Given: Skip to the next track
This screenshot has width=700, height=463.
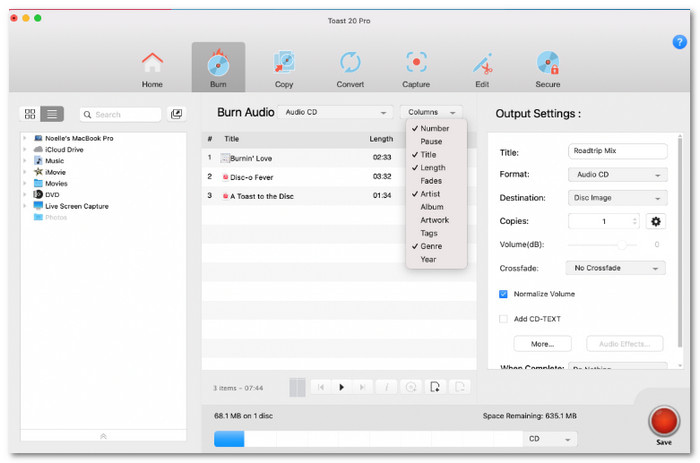Looking at the screenshot, I should pos(362,387).
